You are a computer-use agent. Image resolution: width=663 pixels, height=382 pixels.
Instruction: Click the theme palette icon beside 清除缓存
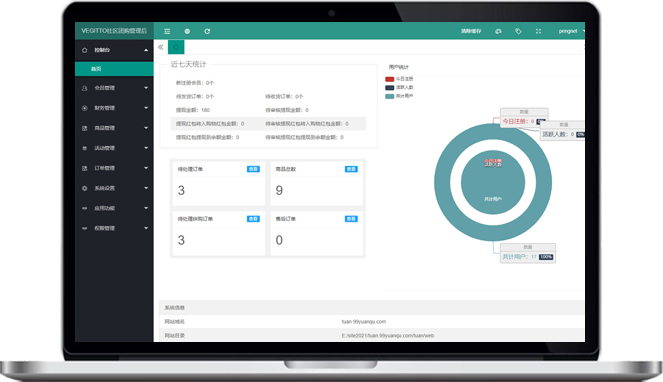(498, 31)
